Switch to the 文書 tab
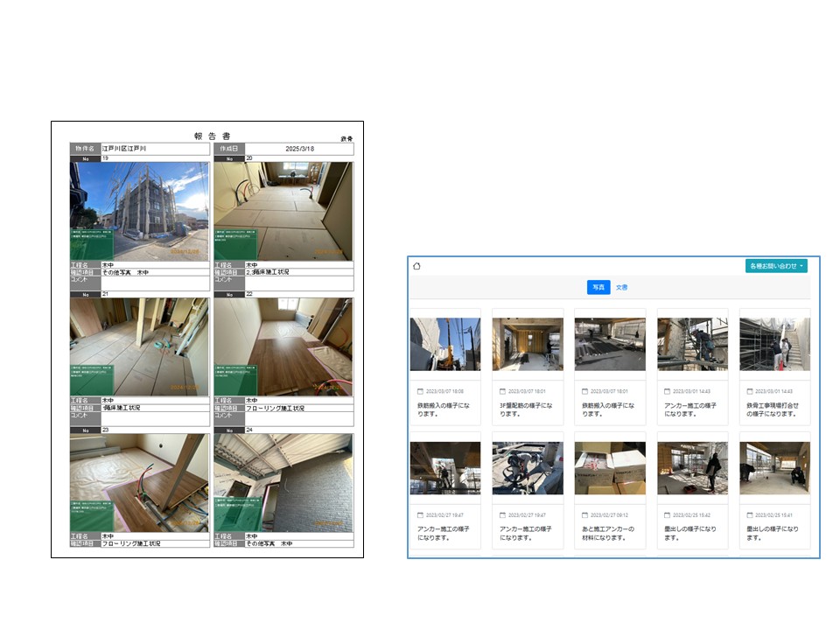Image resolution: width=840 pixels, height=630 pixels. [621, 287]
